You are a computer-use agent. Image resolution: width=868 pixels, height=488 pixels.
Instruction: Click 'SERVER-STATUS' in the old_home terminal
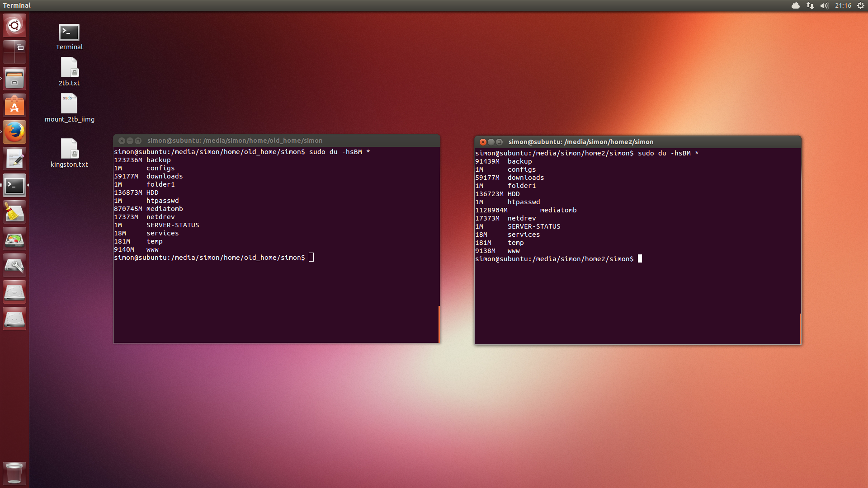pyautogui.click(x=173, y=225)
